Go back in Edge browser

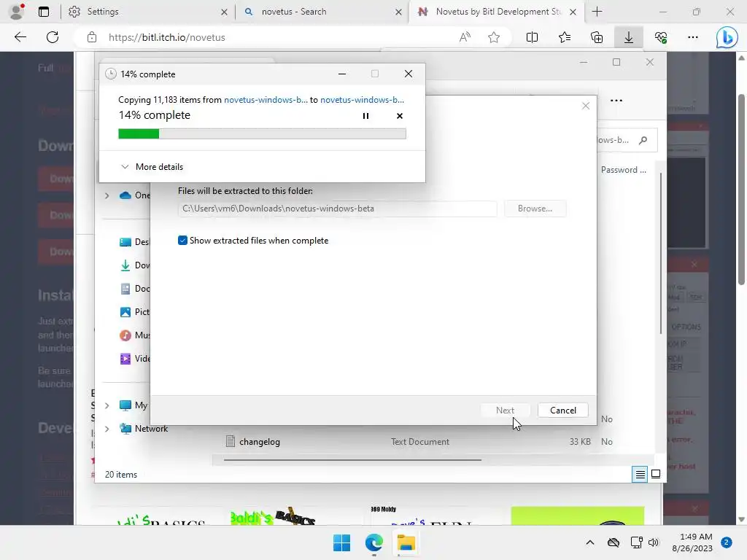[x=20, y=37]
